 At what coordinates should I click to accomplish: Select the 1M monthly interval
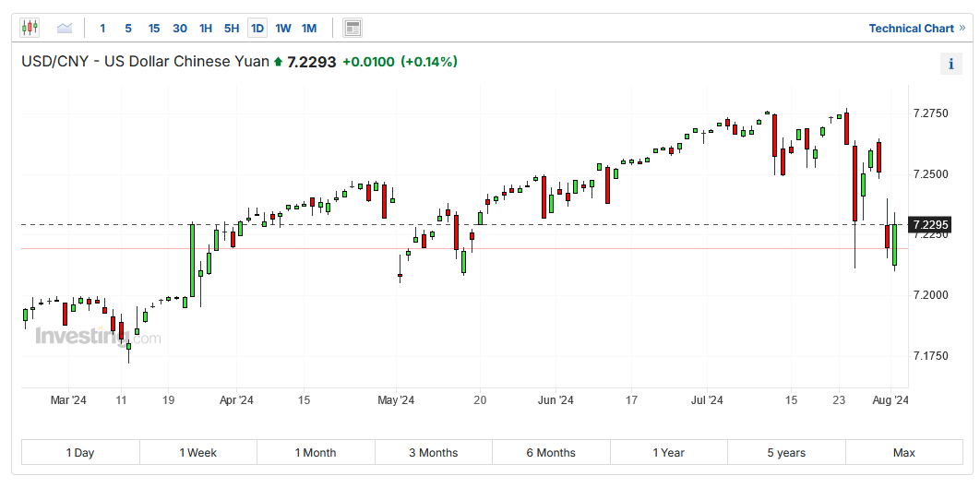309,29
